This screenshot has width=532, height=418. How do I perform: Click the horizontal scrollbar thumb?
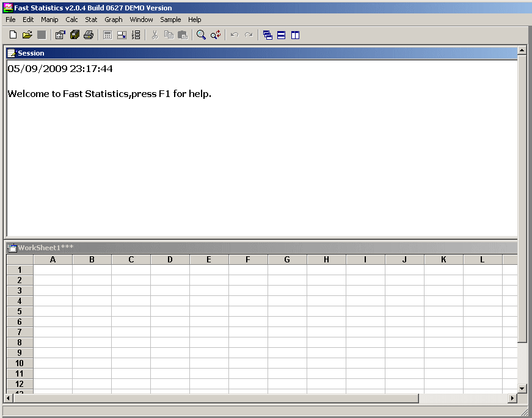tap(216, 398)
